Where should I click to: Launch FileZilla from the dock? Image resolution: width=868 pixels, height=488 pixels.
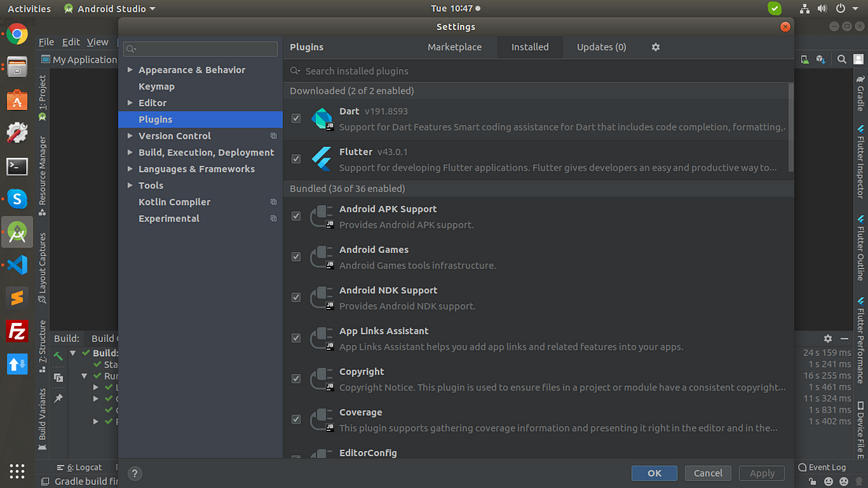pos(17,331)
